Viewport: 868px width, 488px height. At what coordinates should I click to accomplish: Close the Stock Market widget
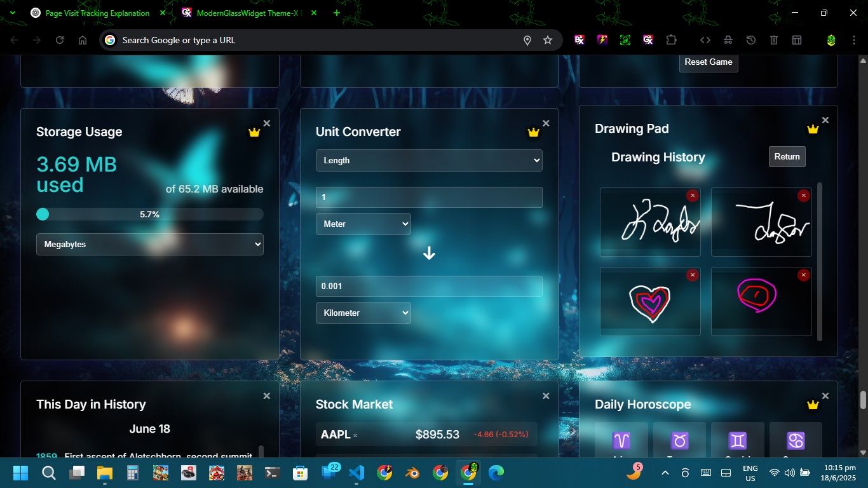point(546,396)
